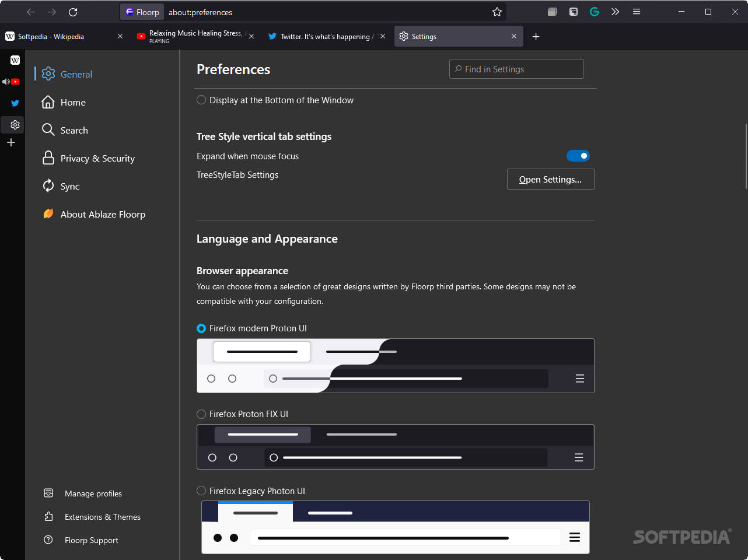
Task: Click Open Settings... for TreeStyleTab
Action: tap(551, 179)
